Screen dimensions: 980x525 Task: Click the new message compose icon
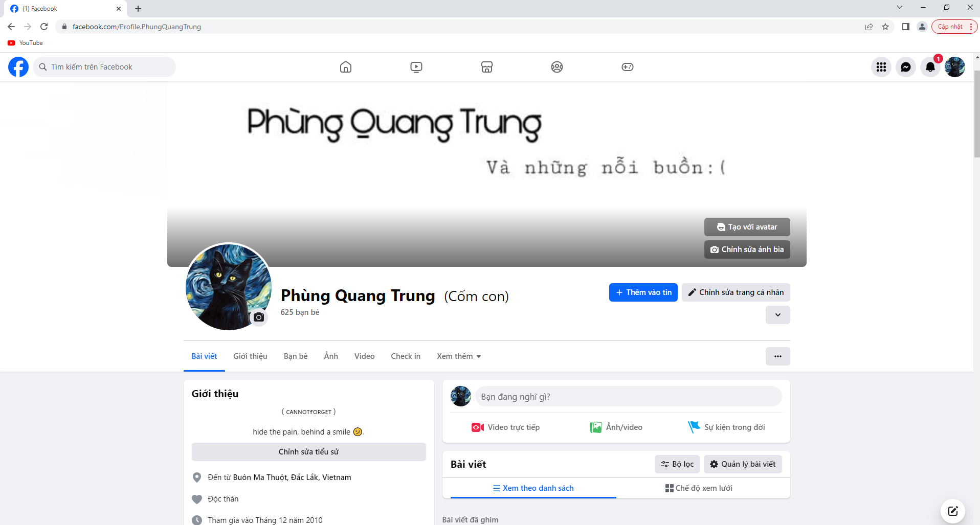coord(953,511)
